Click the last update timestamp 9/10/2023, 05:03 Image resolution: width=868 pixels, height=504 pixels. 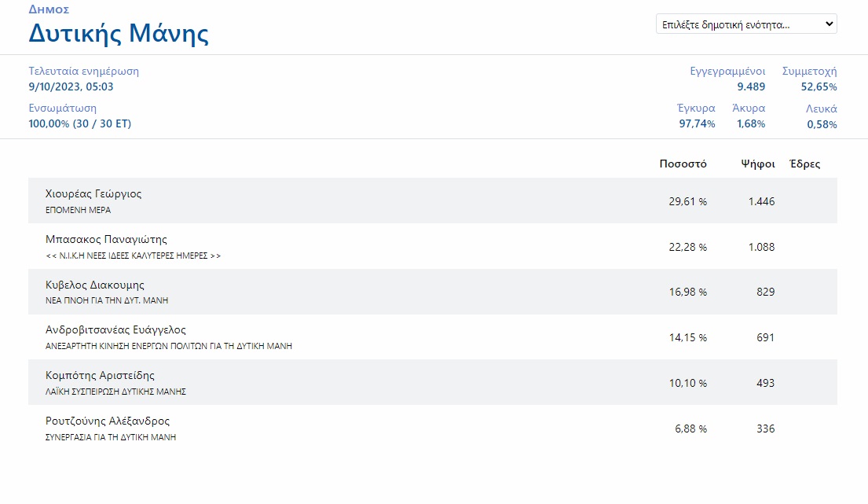[x=71, y=86]
